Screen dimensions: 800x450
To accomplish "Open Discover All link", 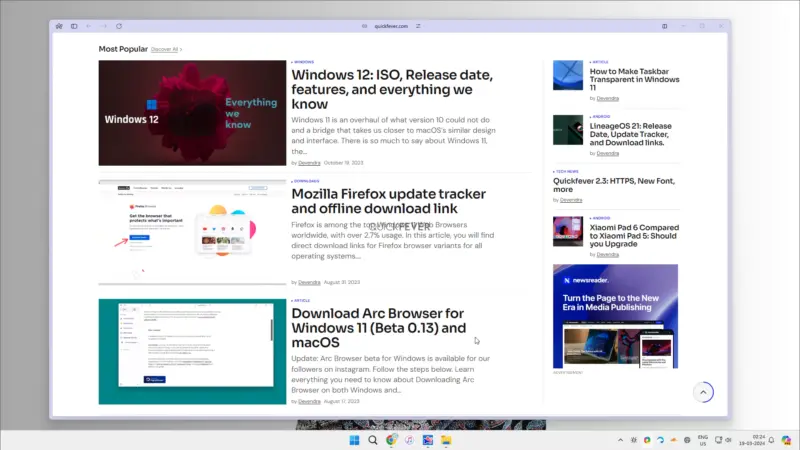I will click(x=164, y=49).
